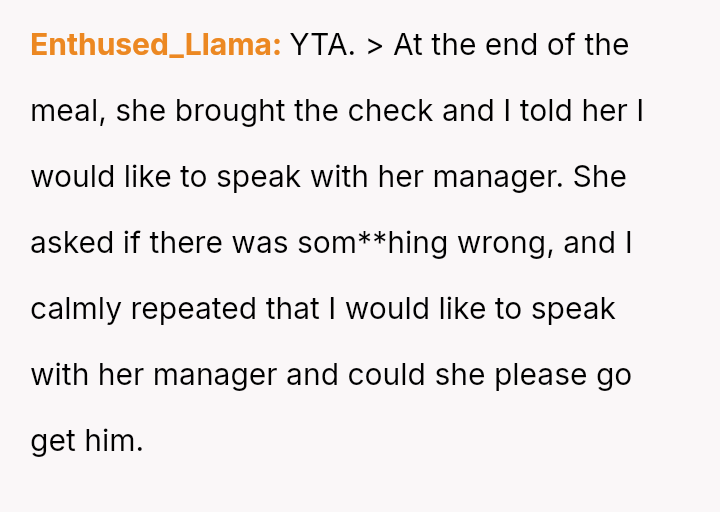Click the Enthused_Llama username
720x512 pixels.
click(156, 45)
